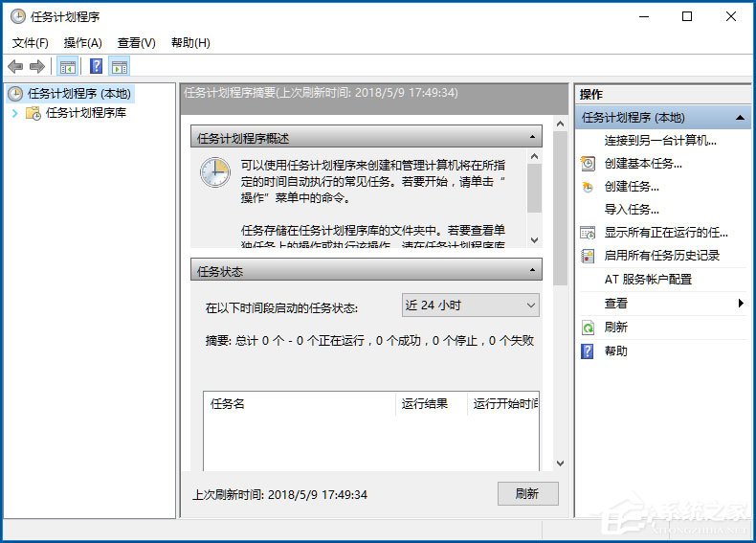Maximize the 任务计划程序 window

pos(687,17)
